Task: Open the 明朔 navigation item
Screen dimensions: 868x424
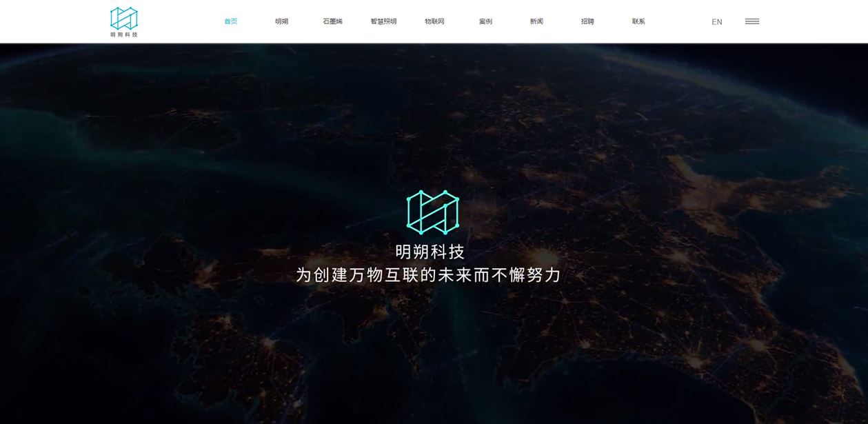Action: tap(281, 21)
